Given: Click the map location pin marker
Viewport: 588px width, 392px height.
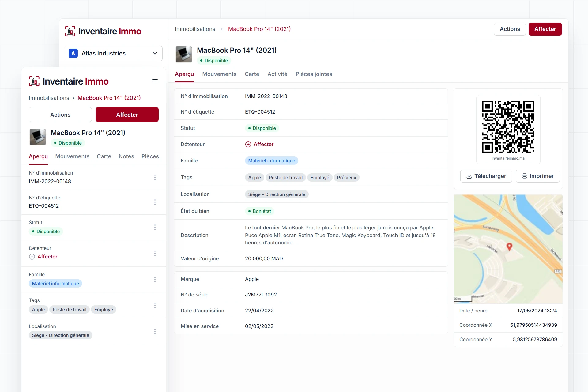Looking at the screenshot, I should (x=509, y=247).
